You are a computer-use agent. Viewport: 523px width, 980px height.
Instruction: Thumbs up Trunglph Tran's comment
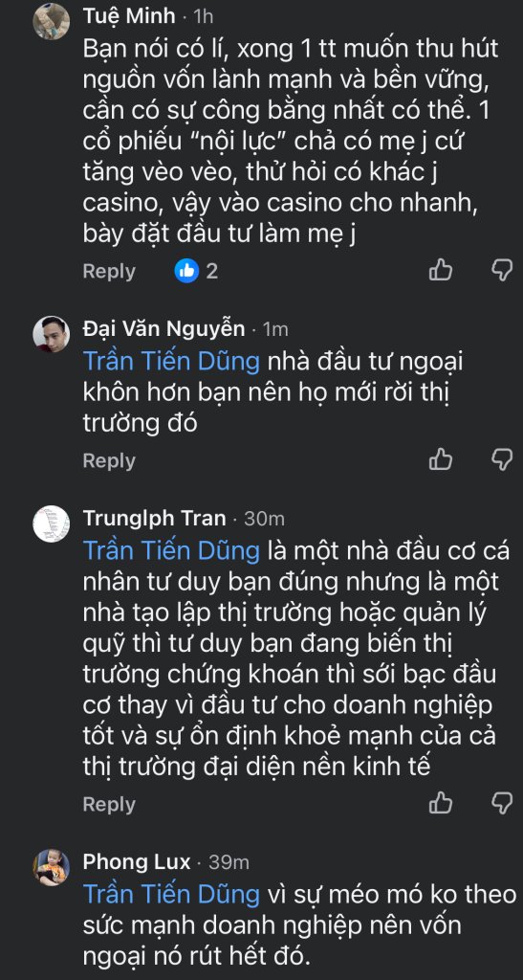[x=441, y=803]
